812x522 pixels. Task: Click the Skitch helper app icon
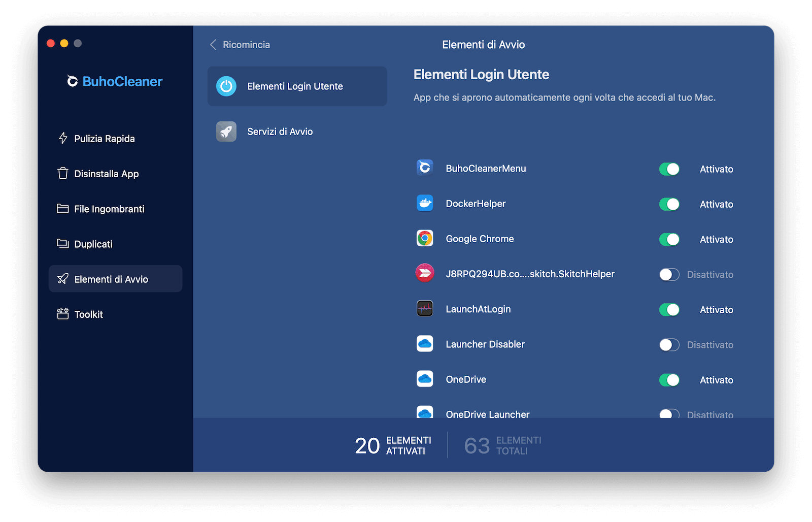(x=425, y=274)
